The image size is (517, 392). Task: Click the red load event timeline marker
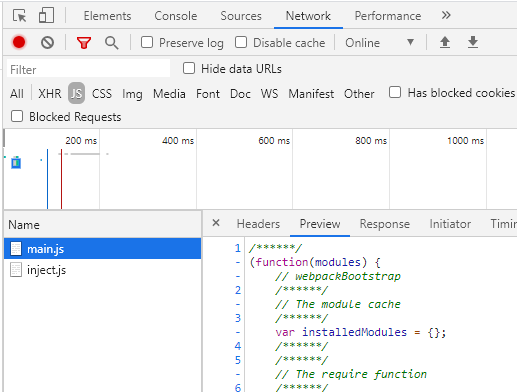[x=61, y=179]
